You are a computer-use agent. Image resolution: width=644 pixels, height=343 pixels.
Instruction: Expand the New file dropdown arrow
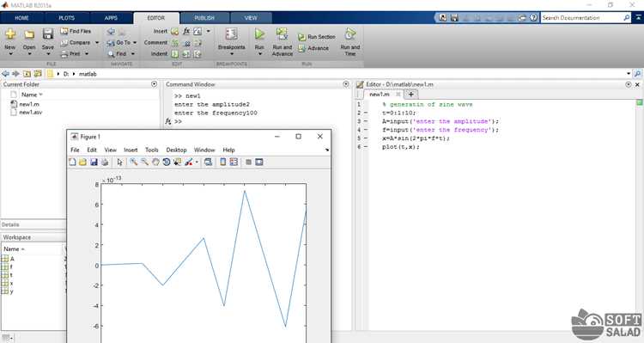click(10, 54)
